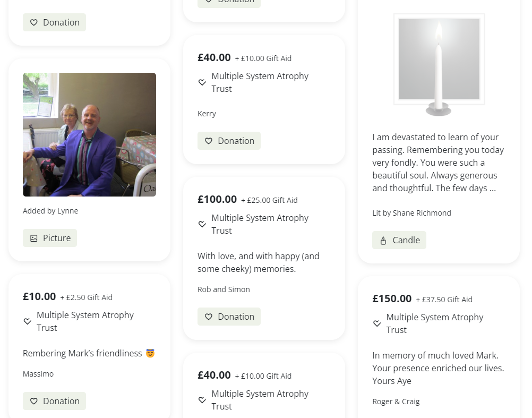Click heart icon on Massimo's Donation tag
This screenshot has width=532, height=418.
point(34,401)
